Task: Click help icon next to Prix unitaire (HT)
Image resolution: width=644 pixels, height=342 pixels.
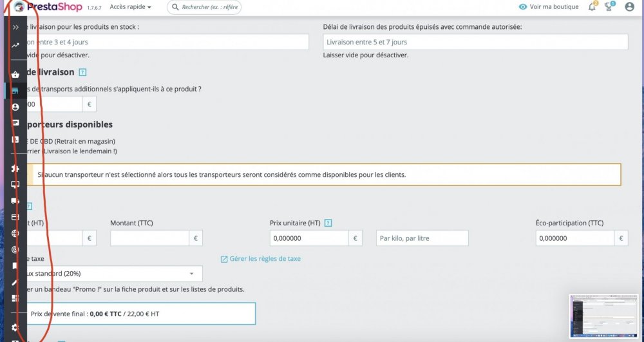Action: pyautogui.click(x=328, y=223)
